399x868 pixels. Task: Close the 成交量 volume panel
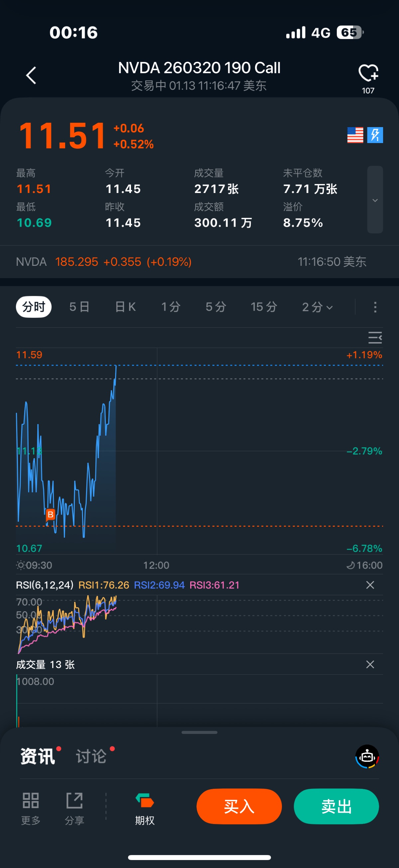click(x=370, y=664)
